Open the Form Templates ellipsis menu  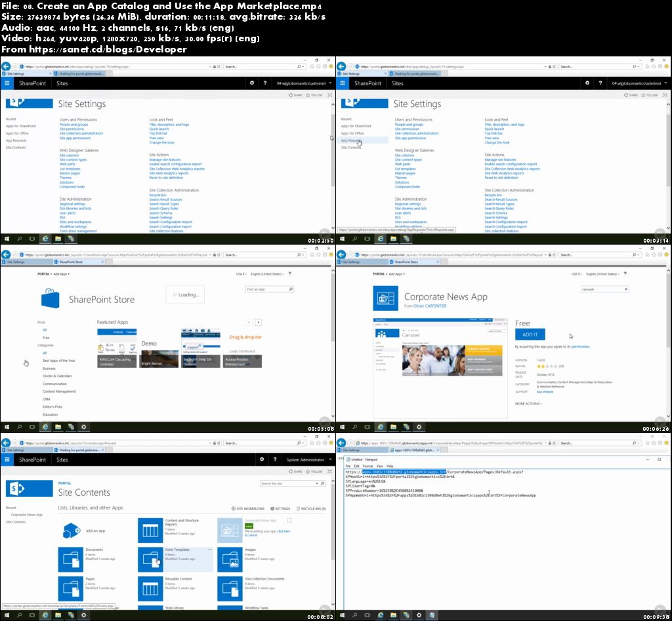[x=209, y=550]
